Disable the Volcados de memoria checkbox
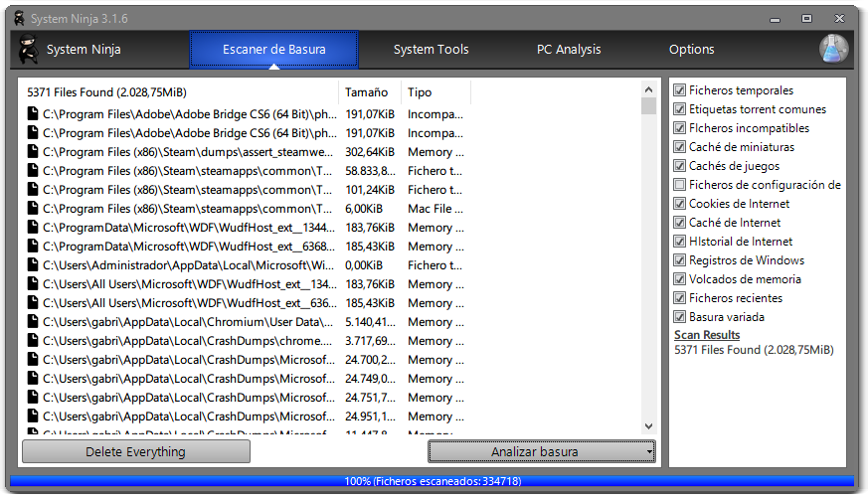Image resolution: width=868 pixels, height=501 pixels. click(679, 279)
